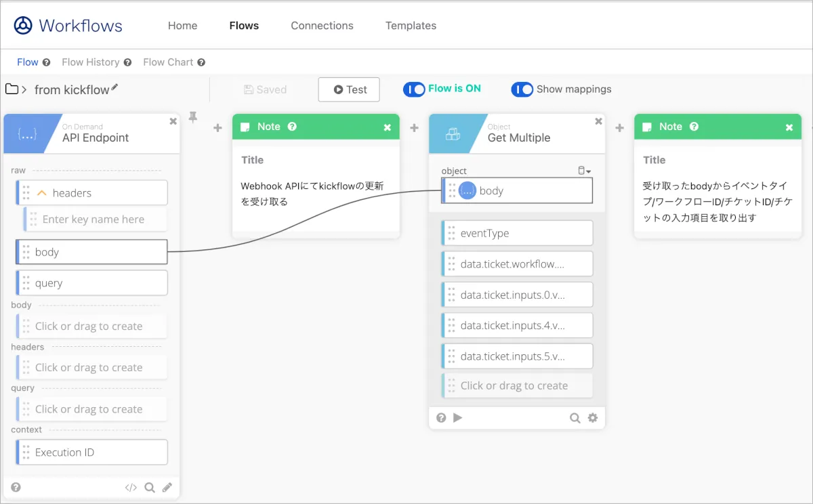This screenshot has height=504, width=813.
Task: Toggle the Show mappings switch
Action: point(522,89)
